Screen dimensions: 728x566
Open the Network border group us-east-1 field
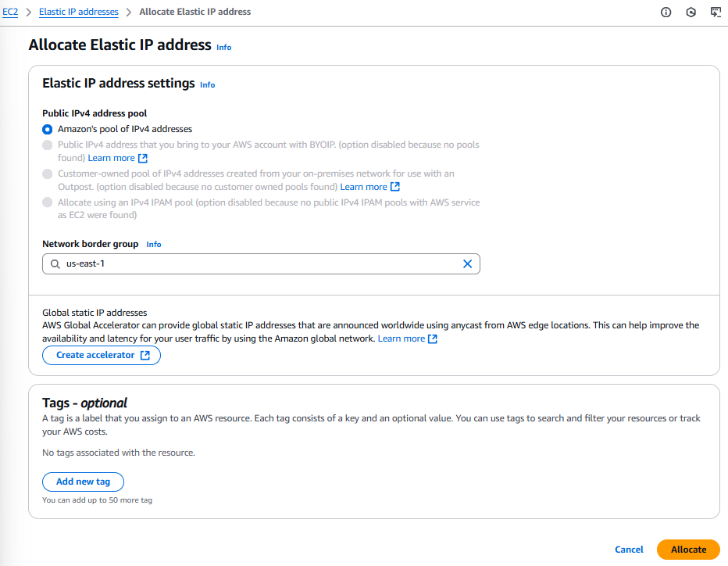click(x=258, y=264)
